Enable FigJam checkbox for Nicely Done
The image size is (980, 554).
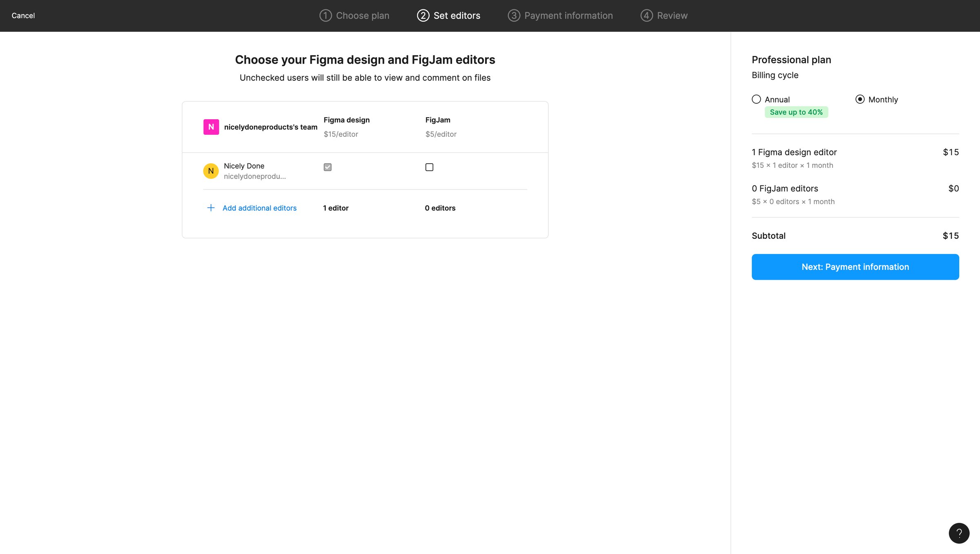pyautogui.click(x=429, y=167)
